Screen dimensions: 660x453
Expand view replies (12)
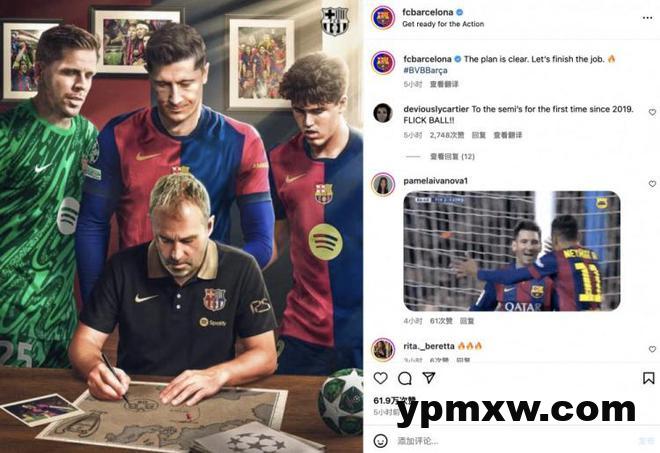click(452, 157)
